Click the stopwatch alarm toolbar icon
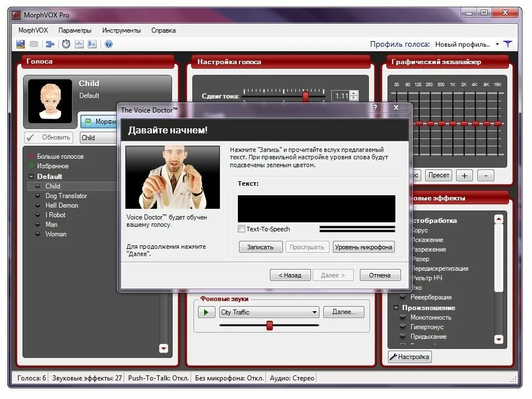The width and height of the screenshot is (532, 399). [x=66, y=44]
